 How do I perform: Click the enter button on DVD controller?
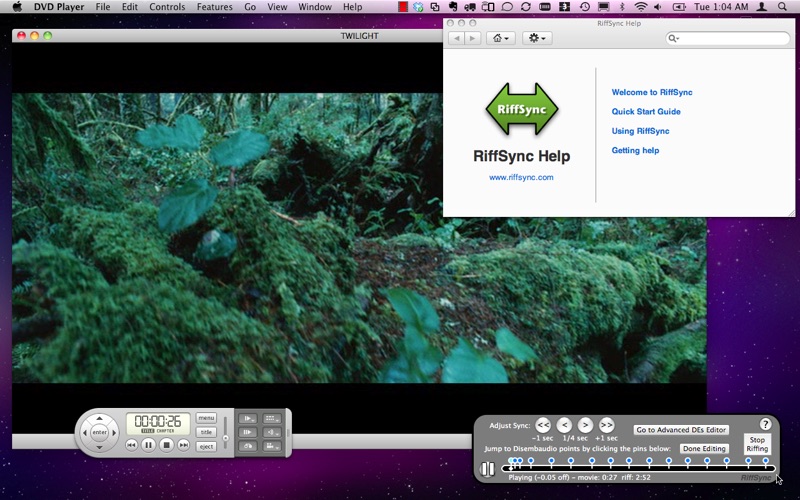tap(99, 433)
